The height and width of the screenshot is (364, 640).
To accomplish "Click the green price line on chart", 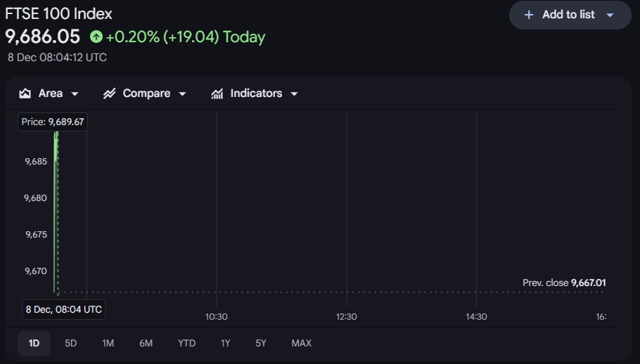I will tap(54, 212).
